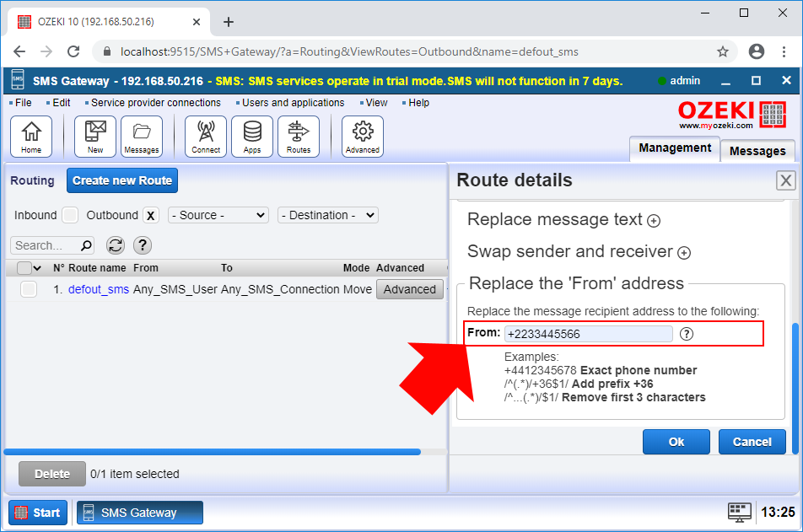This screenshot has height=532, width=803.
Task: Click the 13:25 clock
Action: click(x=778, y=513)
